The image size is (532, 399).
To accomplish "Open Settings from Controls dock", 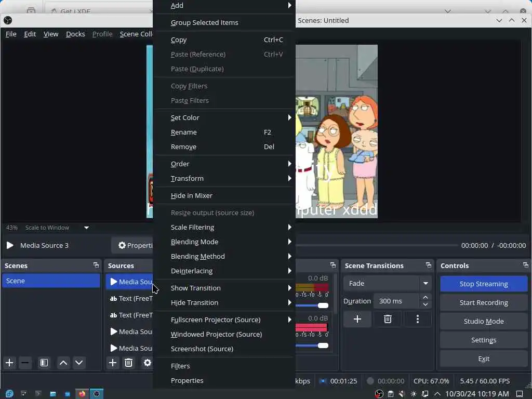I will [x=484, y=340].
